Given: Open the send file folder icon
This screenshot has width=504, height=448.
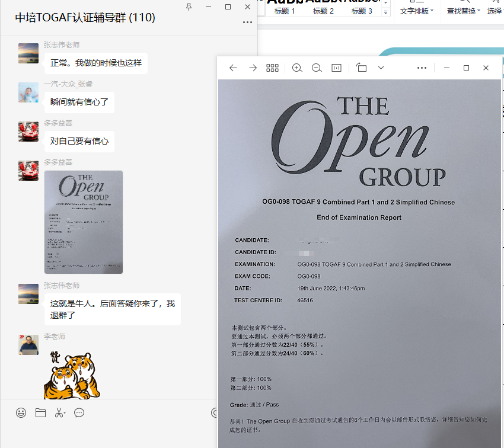Looking at the screenshot, I should click(40, 412).
